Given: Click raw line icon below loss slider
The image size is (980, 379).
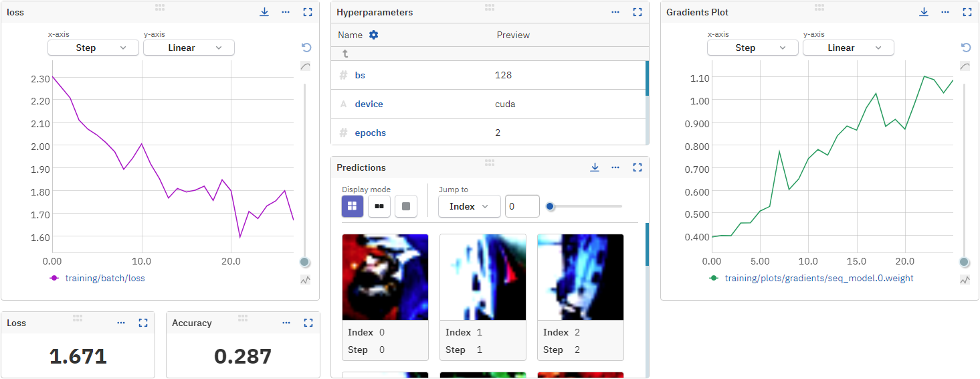Looking at the screenshot, I should [306, 280].
